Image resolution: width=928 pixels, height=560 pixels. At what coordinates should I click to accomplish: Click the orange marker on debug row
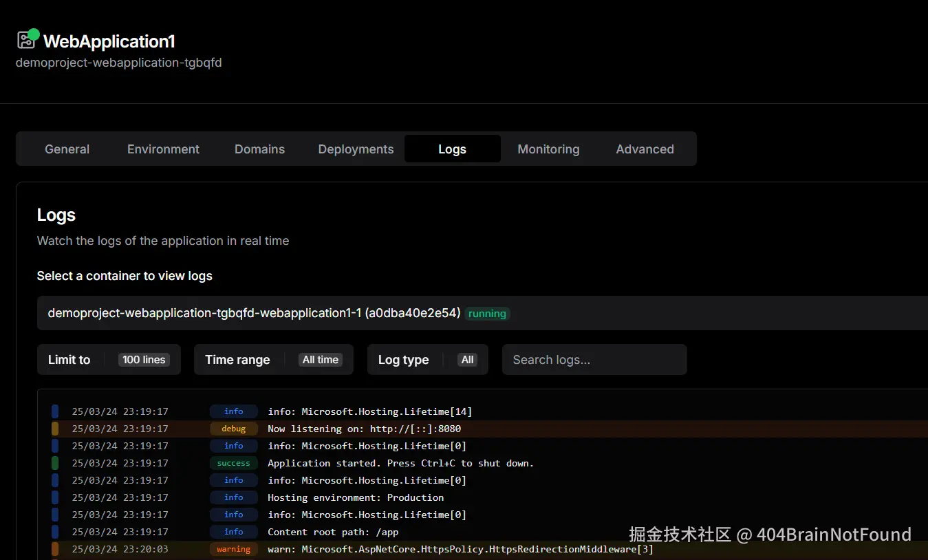(55, 429)
